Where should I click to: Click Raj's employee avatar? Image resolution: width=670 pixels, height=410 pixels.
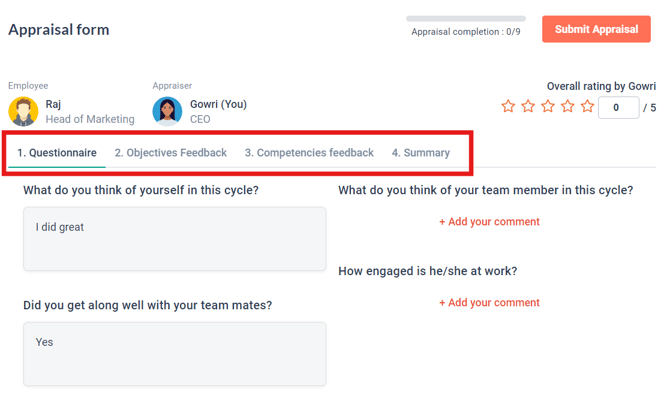[x=24, y=111]
